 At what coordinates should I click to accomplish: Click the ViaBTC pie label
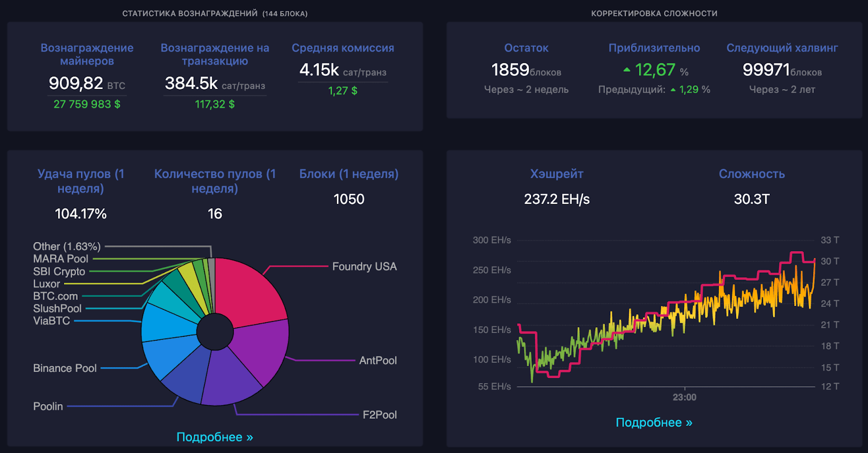click(52, 321)
